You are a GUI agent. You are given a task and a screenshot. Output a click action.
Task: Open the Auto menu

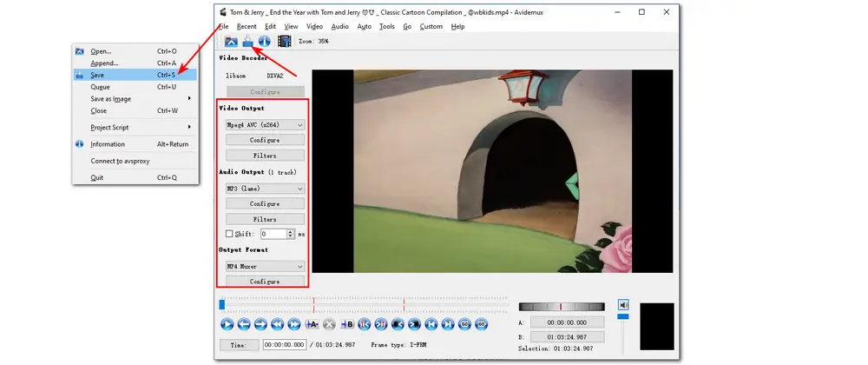coord(365,27)
